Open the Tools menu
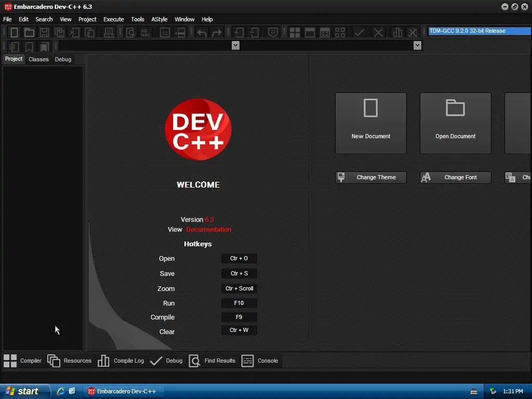Viewport: 532px width, 399px height. pyautogui.click(x=137, y=19)
